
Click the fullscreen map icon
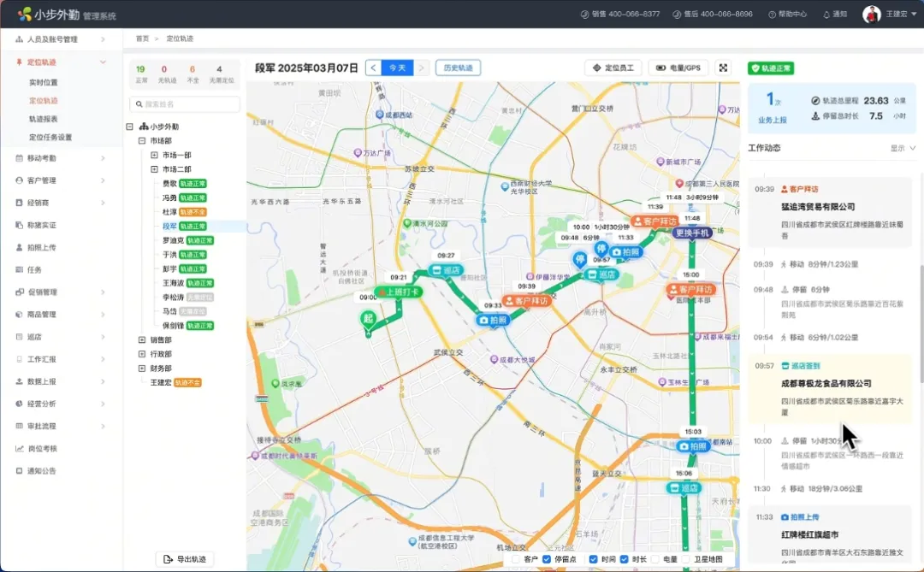723,68
